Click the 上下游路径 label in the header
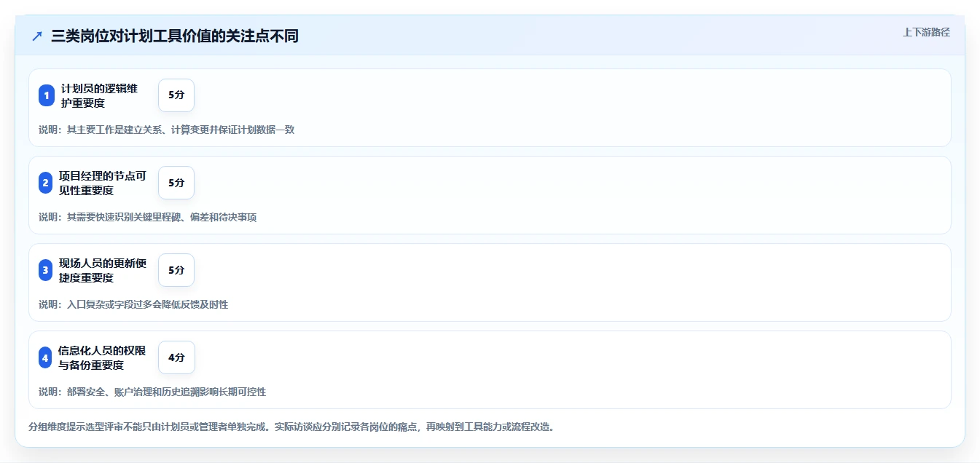 pos(926,32)
